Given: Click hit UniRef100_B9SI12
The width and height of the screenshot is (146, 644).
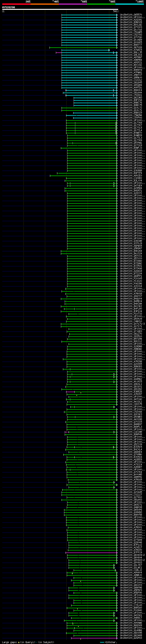Looking at the screenshot, I should click(131, 341).
